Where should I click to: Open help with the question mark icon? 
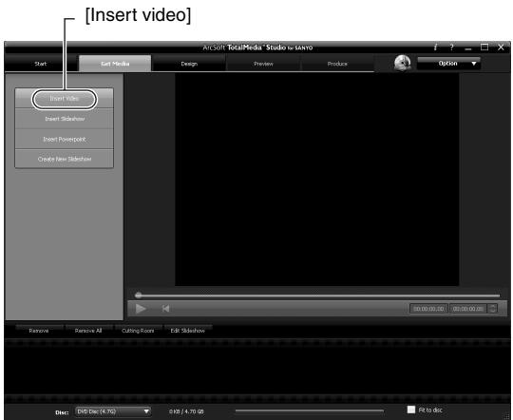452,48
